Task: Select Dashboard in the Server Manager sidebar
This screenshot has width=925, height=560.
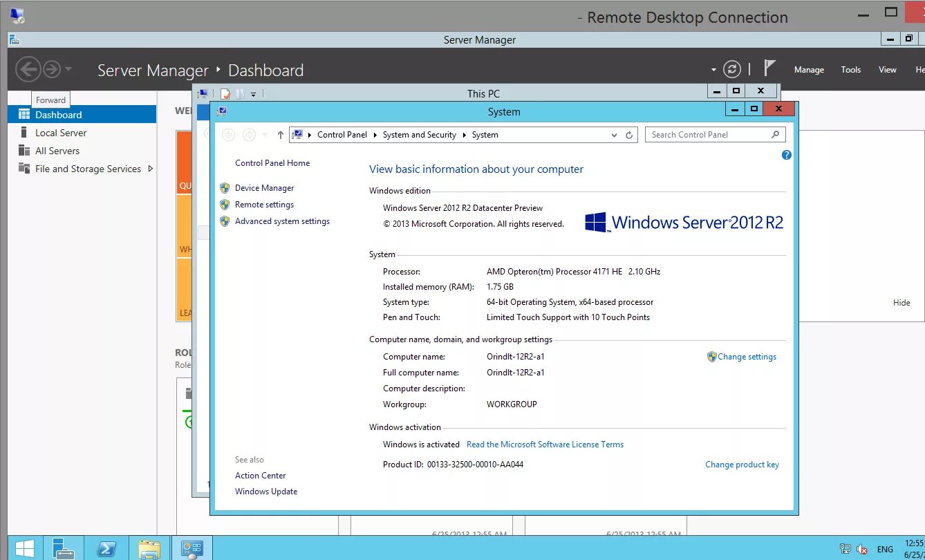Action: coord(82,115)
